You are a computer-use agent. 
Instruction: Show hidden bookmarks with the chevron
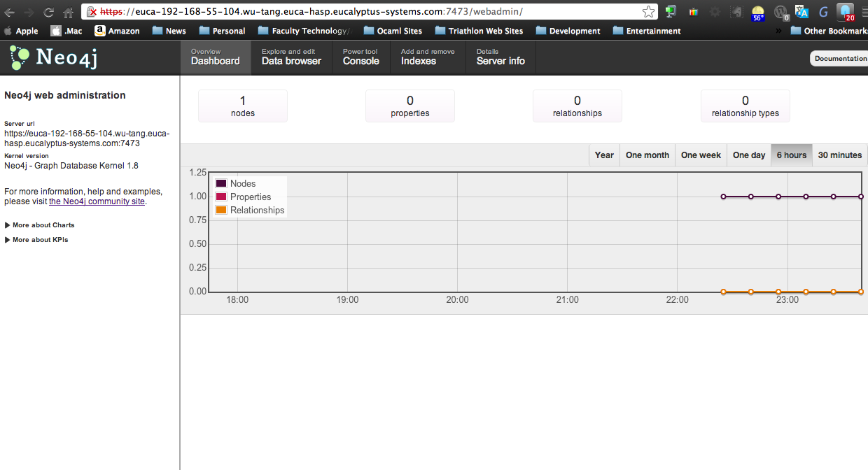point(779,31)
